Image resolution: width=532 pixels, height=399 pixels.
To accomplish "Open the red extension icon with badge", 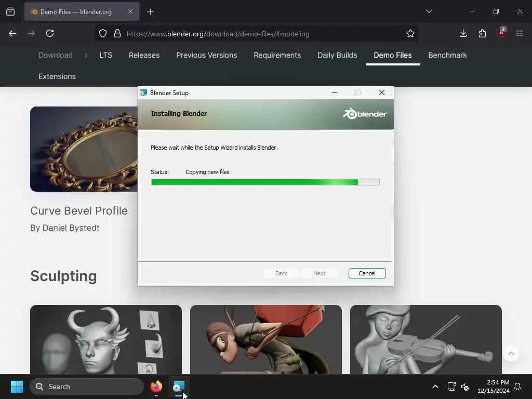I will (x=501, y=33).
